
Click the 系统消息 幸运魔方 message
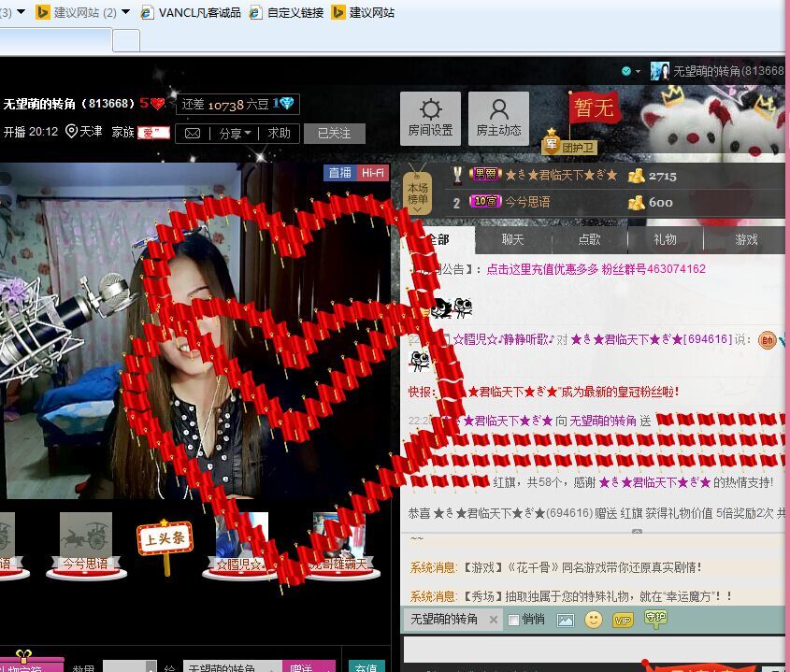(570, 596)
